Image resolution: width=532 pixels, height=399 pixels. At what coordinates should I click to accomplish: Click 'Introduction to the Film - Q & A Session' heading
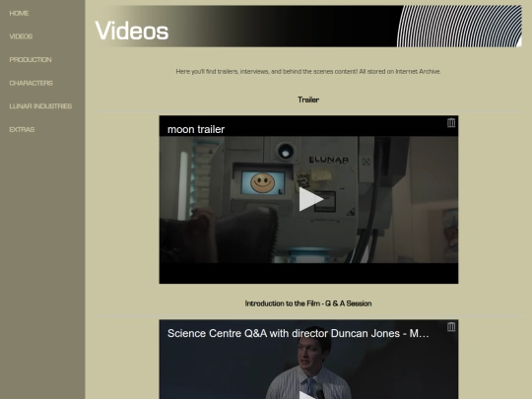click(308, 303)
